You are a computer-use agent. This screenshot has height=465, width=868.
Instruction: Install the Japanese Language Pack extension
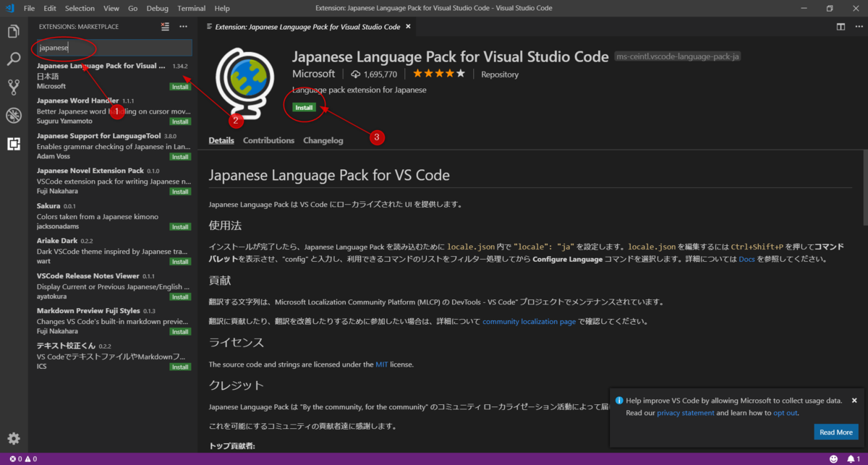[x=304, y=106]
